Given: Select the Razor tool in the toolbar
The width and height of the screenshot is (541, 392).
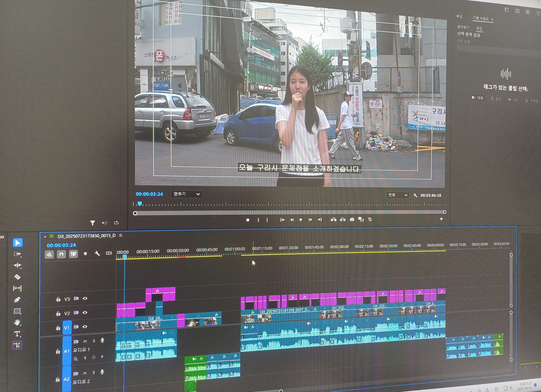Looking at the screenshot, I should [17, 277].
